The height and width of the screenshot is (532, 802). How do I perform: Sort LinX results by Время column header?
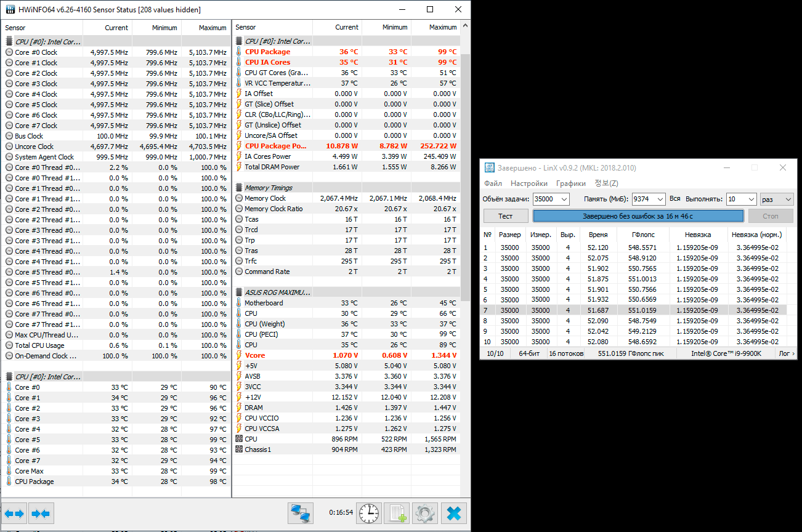click(598, 235)
